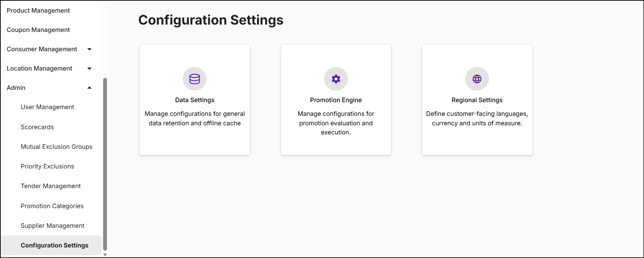
Task: Open Coupon Management in sidebar
Action: click(38, 30)
